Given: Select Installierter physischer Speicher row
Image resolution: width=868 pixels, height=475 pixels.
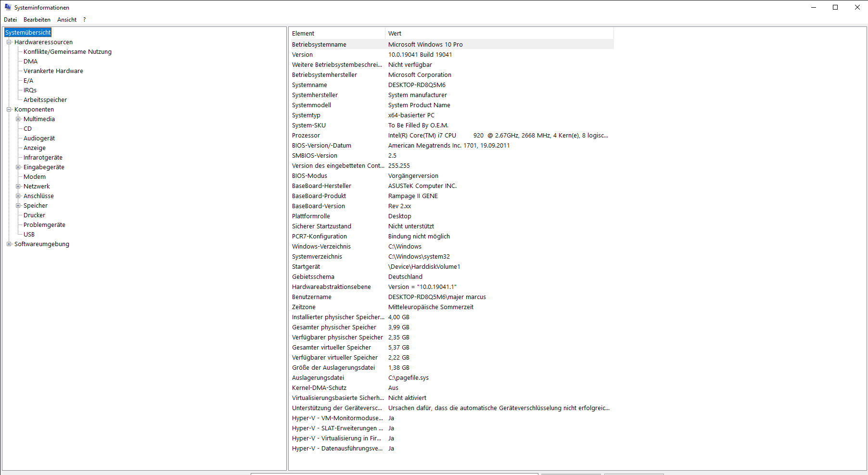Looking at the screenshot, I should (451, 317).
